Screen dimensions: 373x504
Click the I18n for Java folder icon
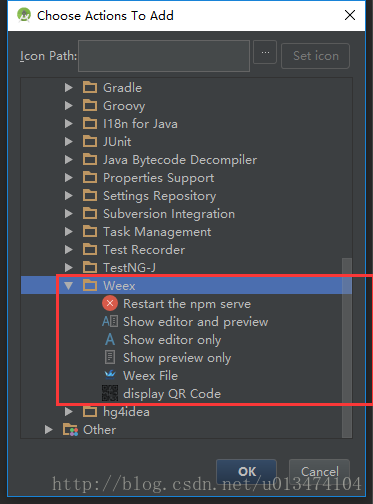click(x=90, y=123)
